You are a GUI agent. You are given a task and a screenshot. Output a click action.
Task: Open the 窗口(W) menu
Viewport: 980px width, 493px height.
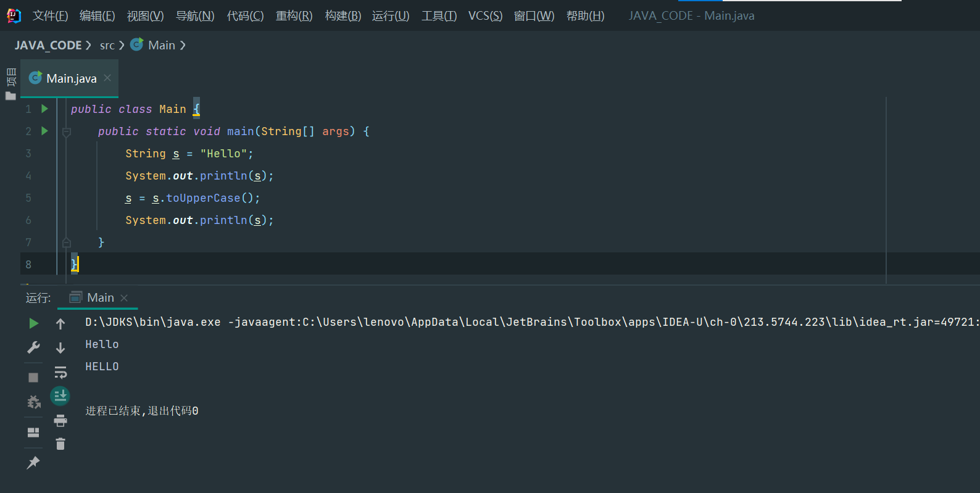point(534,16)
